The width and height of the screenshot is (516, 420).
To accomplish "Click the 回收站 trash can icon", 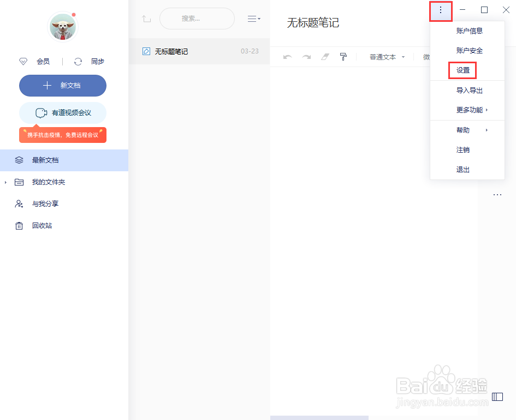I will pos(19,226).
